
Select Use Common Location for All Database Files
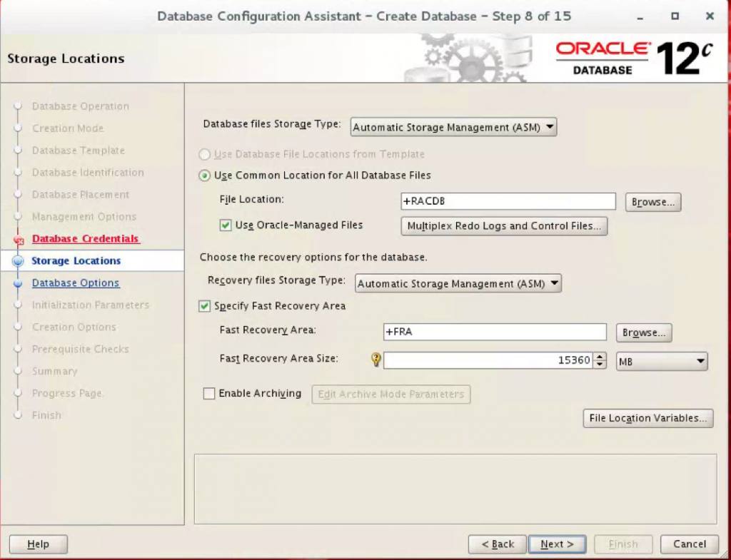205,175
